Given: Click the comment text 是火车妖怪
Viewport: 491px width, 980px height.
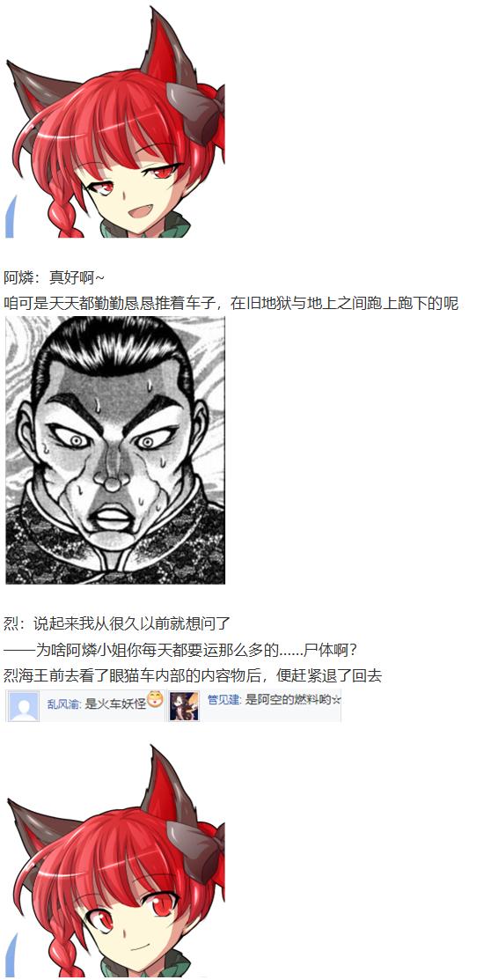Looking at the screenshot, I should click(115, 703).
